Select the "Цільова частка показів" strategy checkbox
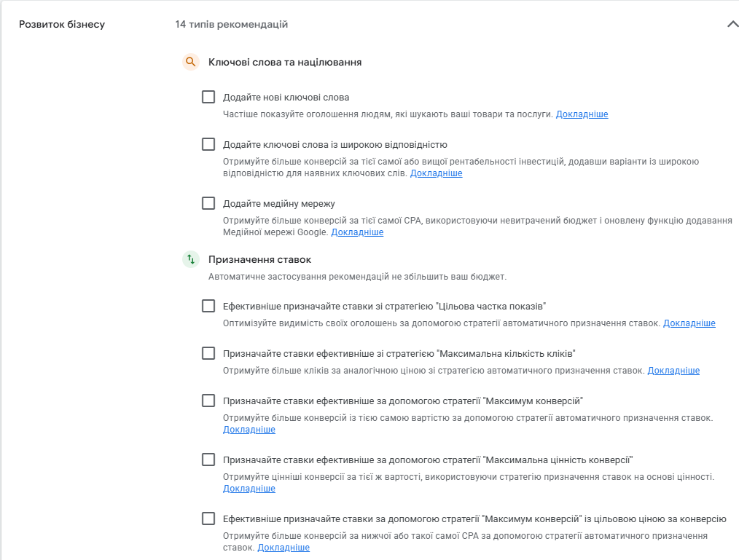The image size is (739, 560). tap(208, 306)
